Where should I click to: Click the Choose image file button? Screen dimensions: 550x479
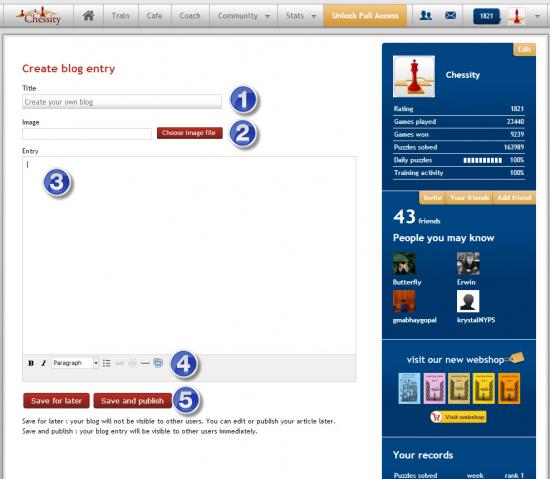click(189, 133)
